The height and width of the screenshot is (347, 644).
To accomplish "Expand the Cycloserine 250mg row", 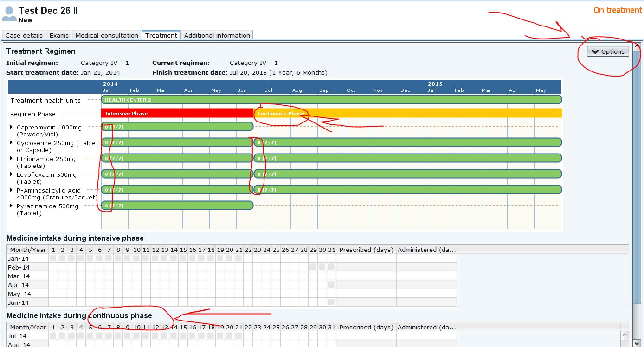I will tap(12, 142).
